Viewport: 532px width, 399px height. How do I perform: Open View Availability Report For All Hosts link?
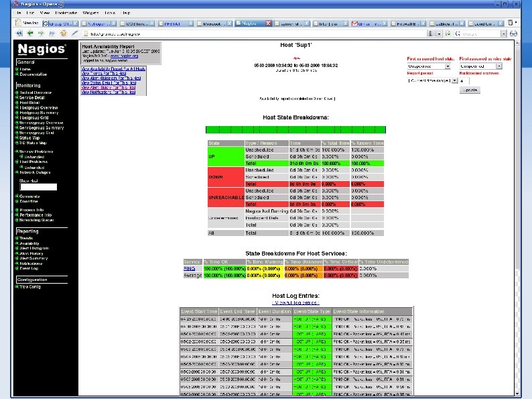[x=113, y=68]
